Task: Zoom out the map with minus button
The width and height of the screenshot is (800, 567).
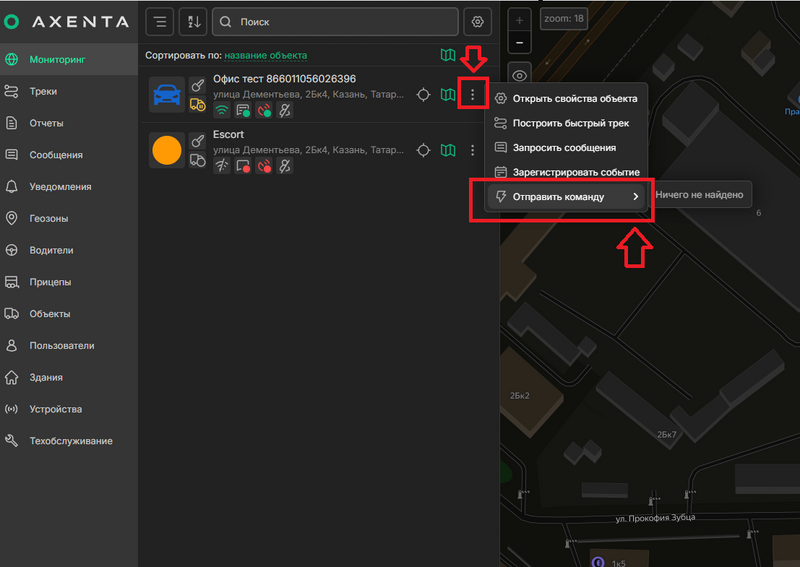Action: [x=519, y=42]
